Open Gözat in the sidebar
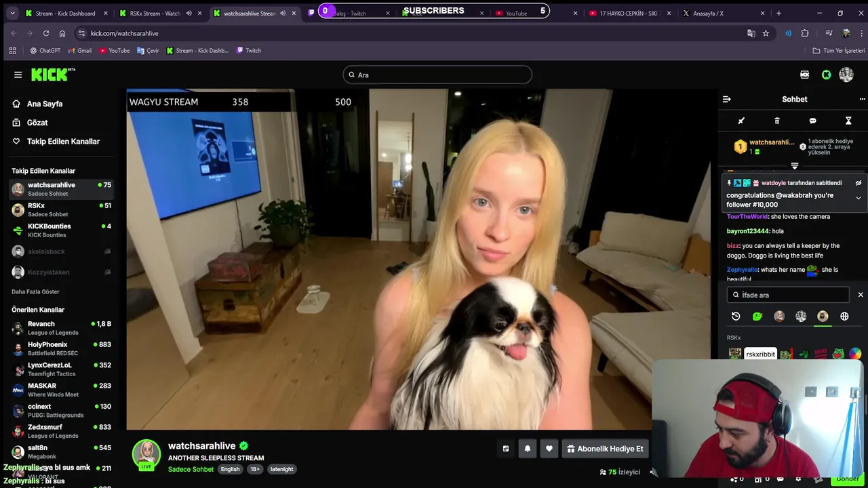Screen dimensions: 868x488 click(x=37, y=123)
